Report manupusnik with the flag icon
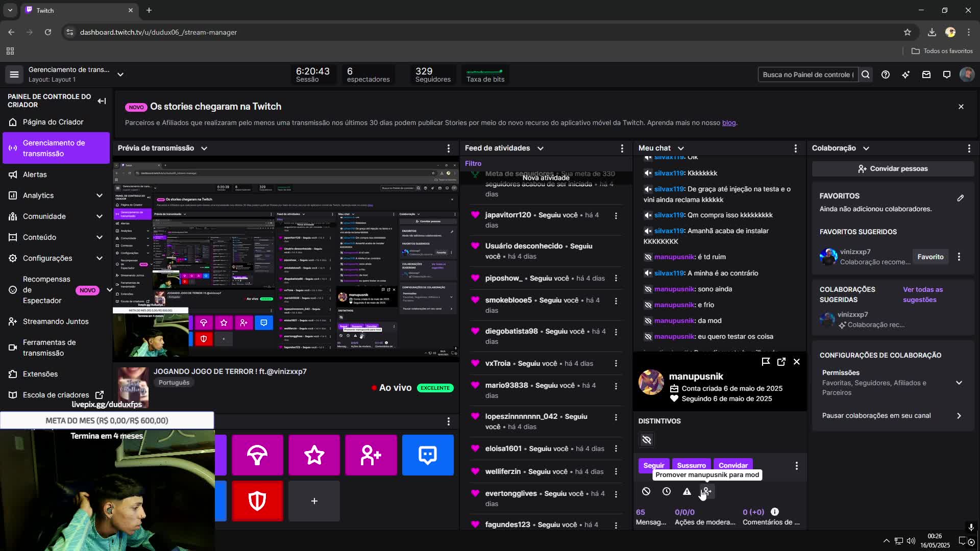Viewport: 980px width, 551px height. click(x=766, y=362)
